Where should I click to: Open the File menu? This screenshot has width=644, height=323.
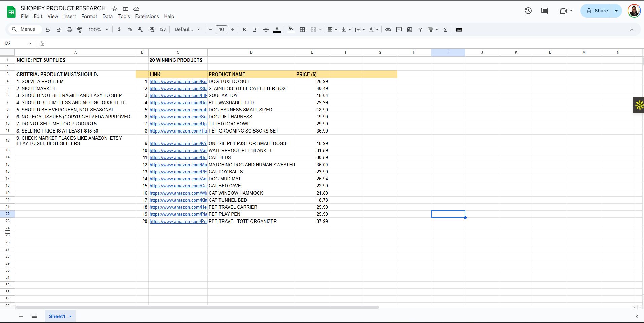click(25, 16)
